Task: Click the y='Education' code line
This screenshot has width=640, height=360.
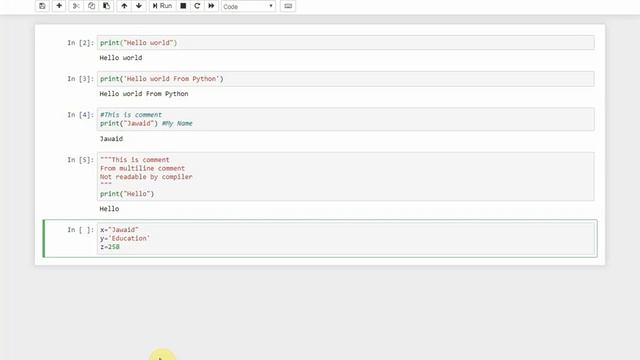Action: coord(125,238)
